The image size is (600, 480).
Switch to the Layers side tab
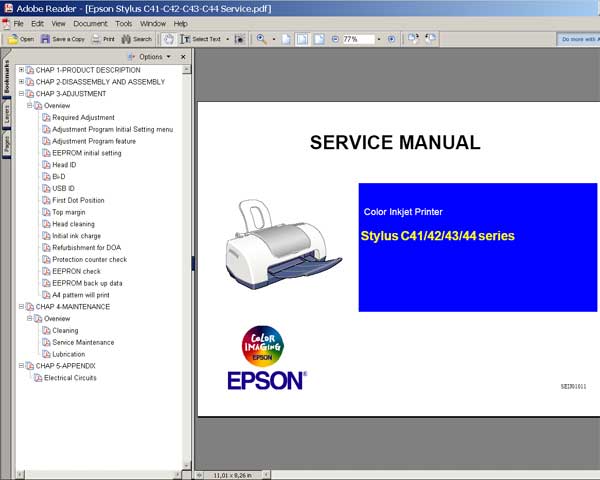(x=6, y=115)
